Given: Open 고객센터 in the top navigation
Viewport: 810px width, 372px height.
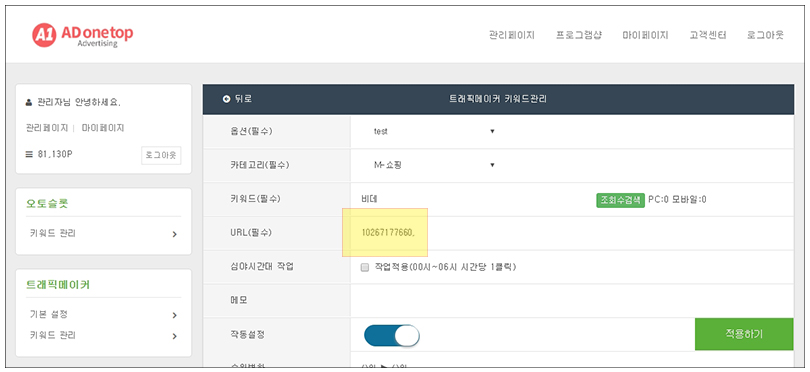Looking at the screenshot, I should tap(708, 35).
